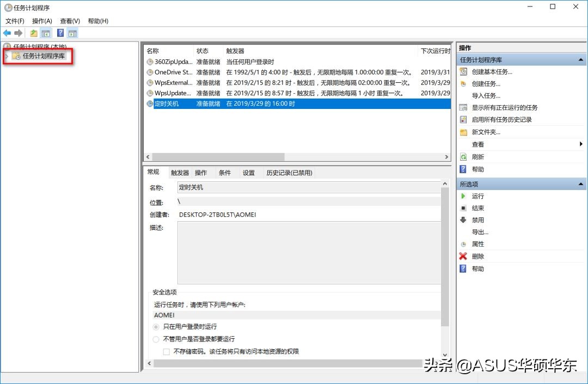Click the clock icon of 360ZipUpda task
Viewport: 588px width, 384px height.
150,62
